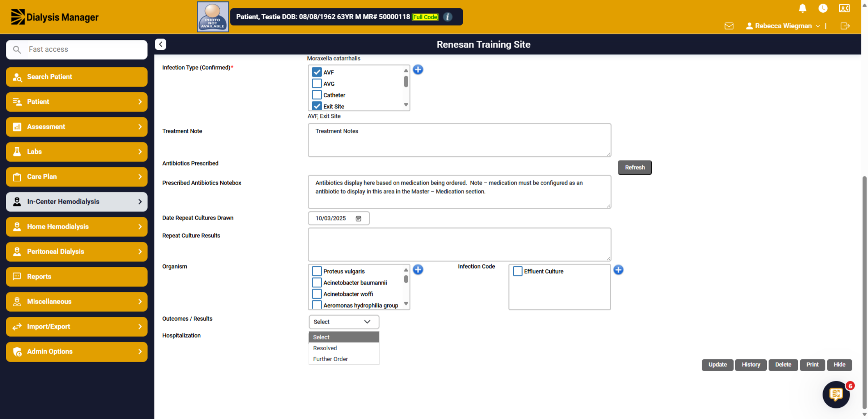Open the chat support bubble

[836, 394]
